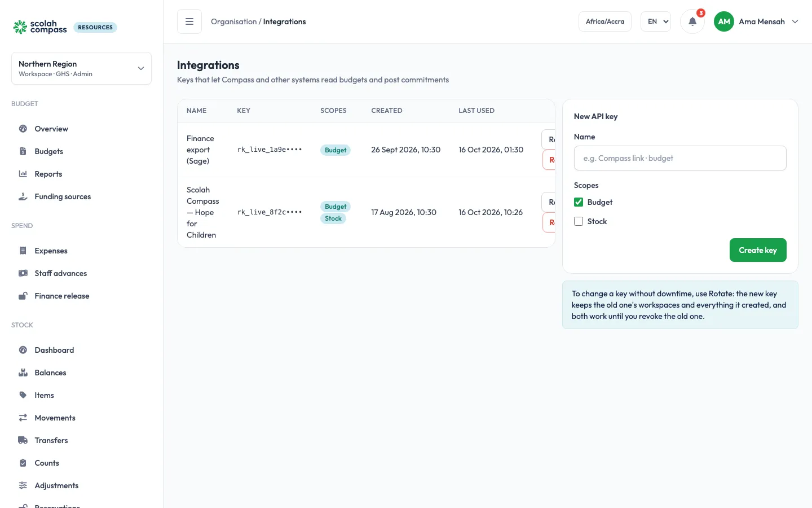This screenshot has width=812, height=508.
Task: Click the Budgets sidebar icon
Action: tap(23, 151)
